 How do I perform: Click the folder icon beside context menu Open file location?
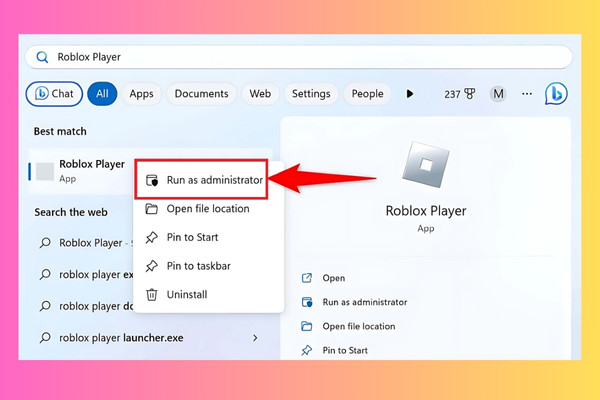point(152,209)
